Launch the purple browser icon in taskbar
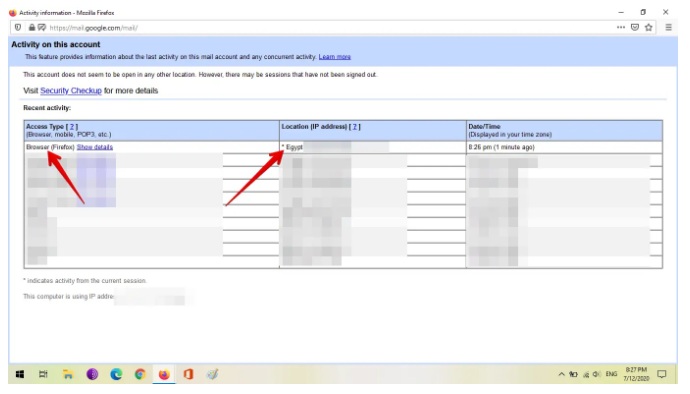 (92, 374)
